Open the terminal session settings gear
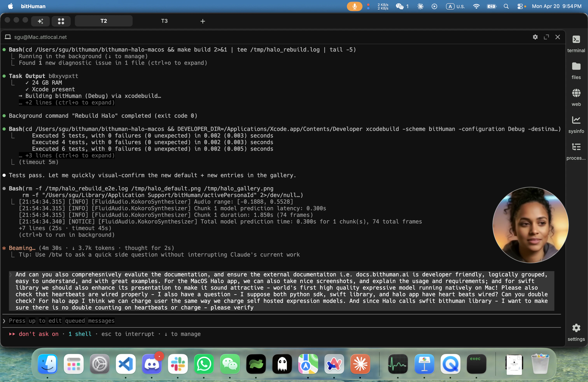 point(535,37)
